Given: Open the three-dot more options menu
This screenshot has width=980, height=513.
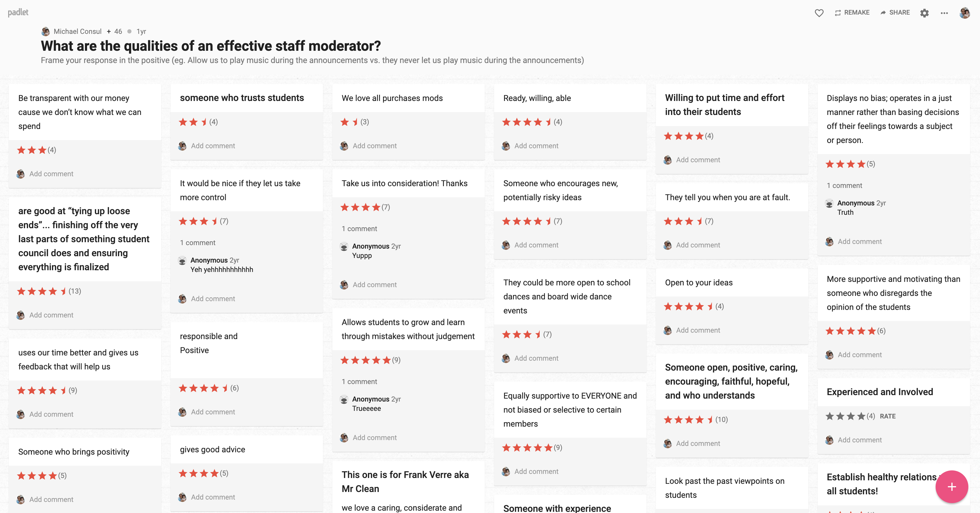Looking at the screenshot, I should pyautogui.click(x=944, y=13).
